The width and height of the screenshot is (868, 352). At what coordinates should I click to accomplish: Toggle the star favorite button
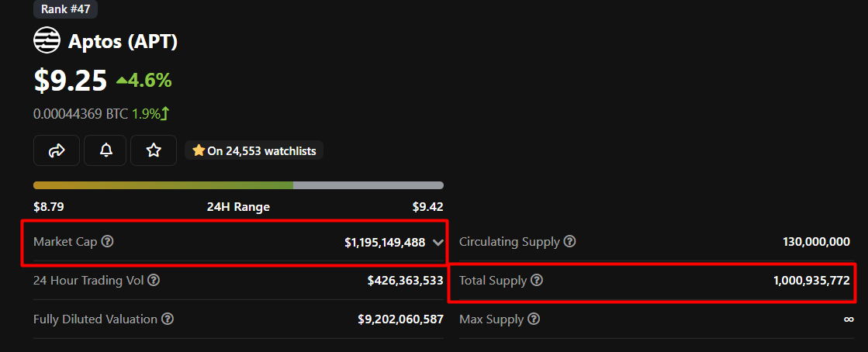point(154,150)
